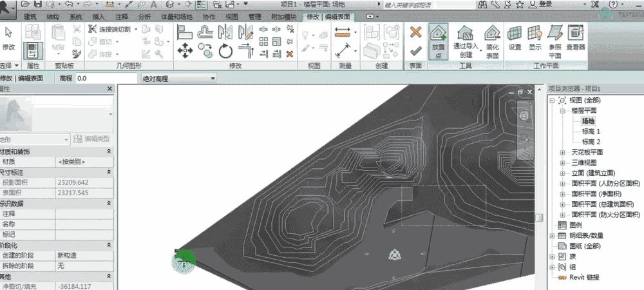Open the 通过导入创建 tool

(465, 39)
